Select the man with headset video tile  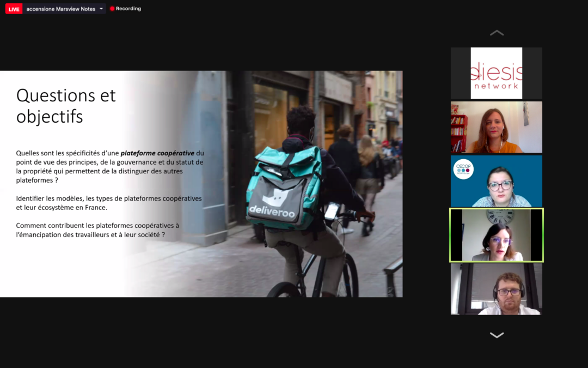pyautogui.click(x=497, y=289)
